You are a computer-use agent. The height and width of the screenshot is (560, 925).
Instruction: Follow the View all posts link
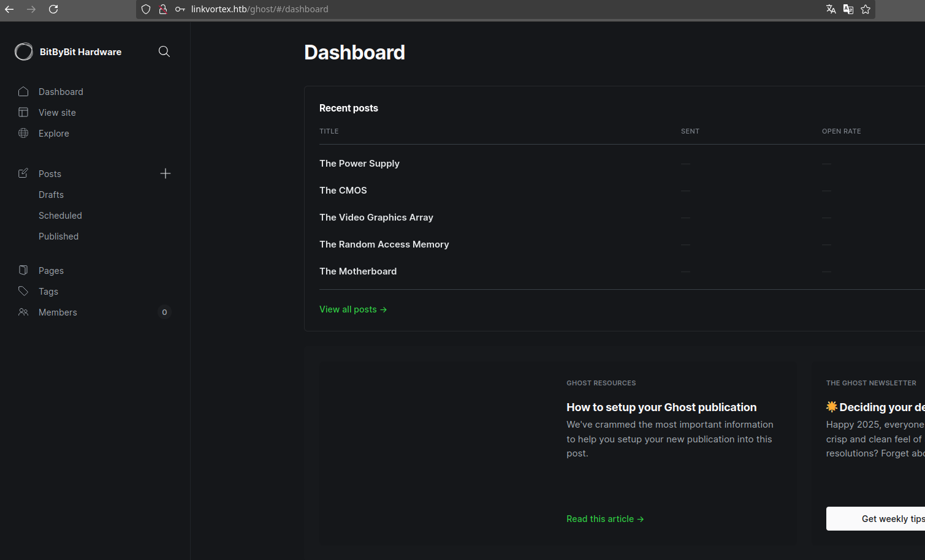point(353,309)
